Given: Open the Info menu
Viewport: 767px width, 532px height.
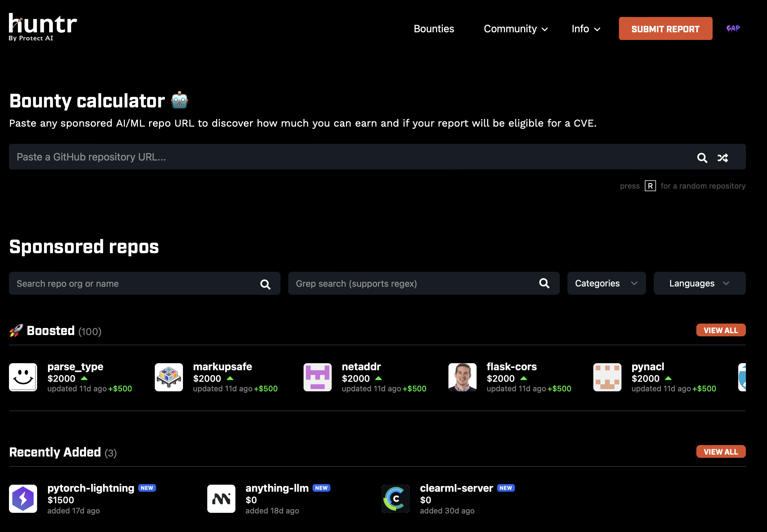Looking at the screenshot, I should pyautogui.click(x=586, y=29).
